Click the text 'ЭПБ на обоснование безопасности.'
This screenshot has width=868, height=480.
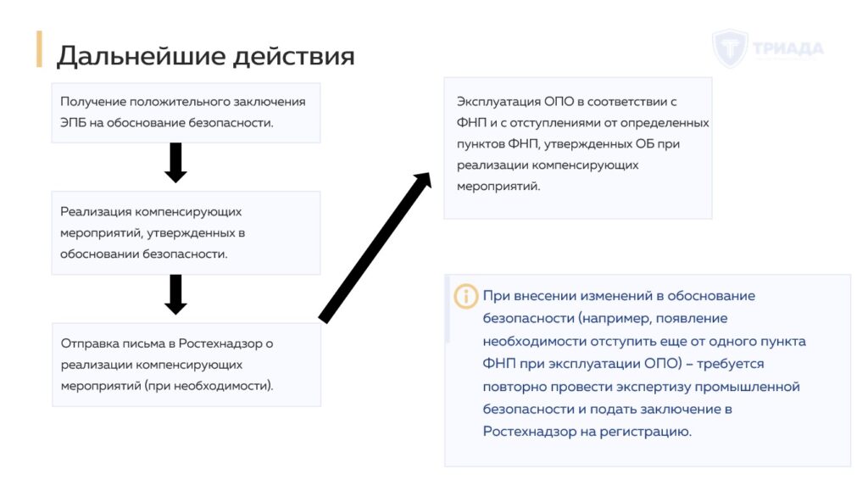pyautogui.click(x=167, y=123)
